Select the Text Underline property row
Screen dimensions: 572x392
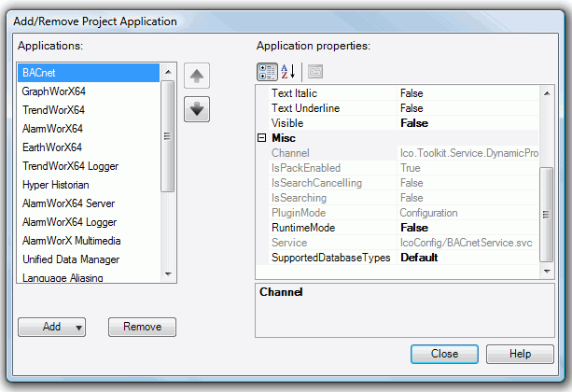(x=404, y=108)
